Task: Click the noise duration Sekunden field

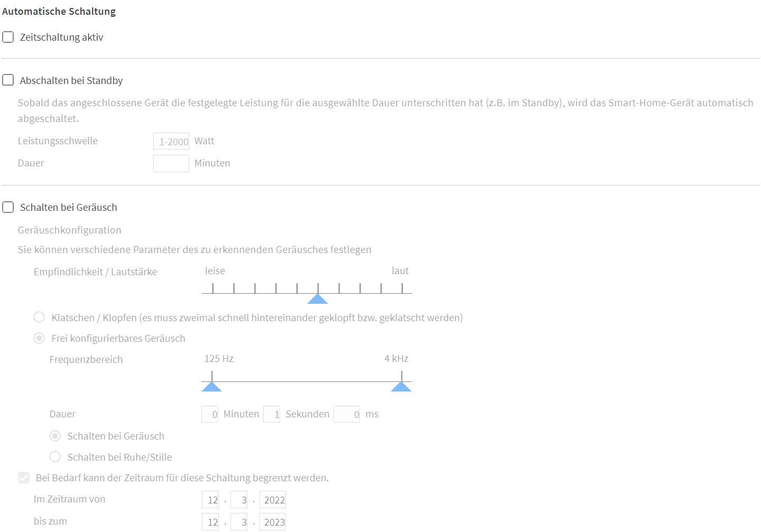Action: tap(272, 414)
